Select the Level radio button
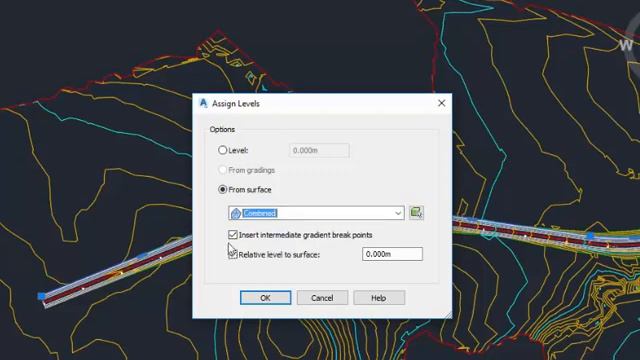Screen dimensions: 640x360 click(222, 150)
